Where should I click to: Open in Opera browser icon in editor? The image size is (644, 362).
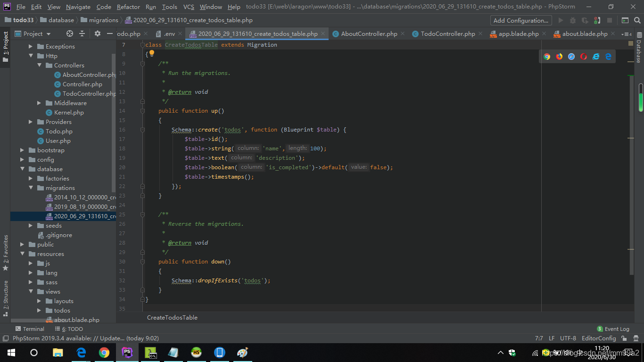pyautogui.click(x=584, y=57)
